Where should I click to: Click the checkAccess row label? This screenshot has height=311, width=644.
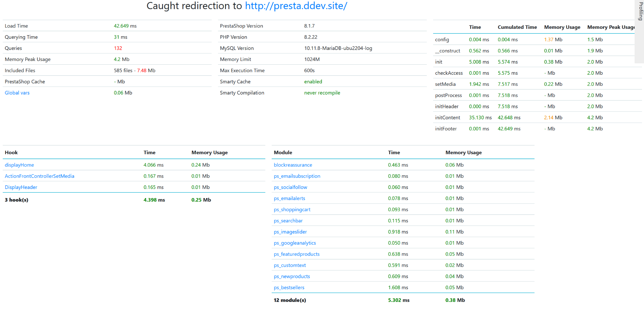(x=449, y=73)
